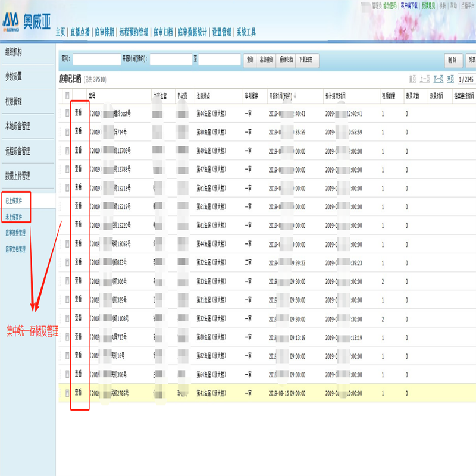Open 庭审视频管理 in the sidebar

pos(15,233)
